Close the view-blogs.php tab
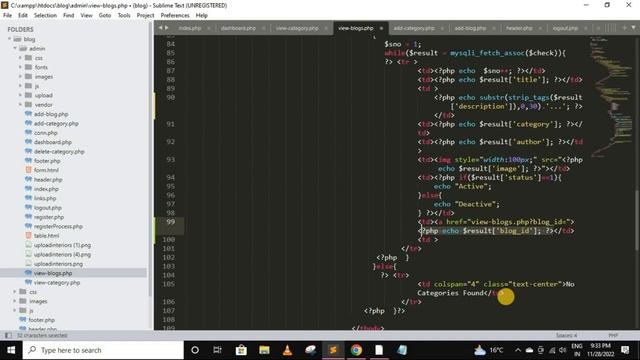This screenshot has height=360, width=640. pos(382,28)
